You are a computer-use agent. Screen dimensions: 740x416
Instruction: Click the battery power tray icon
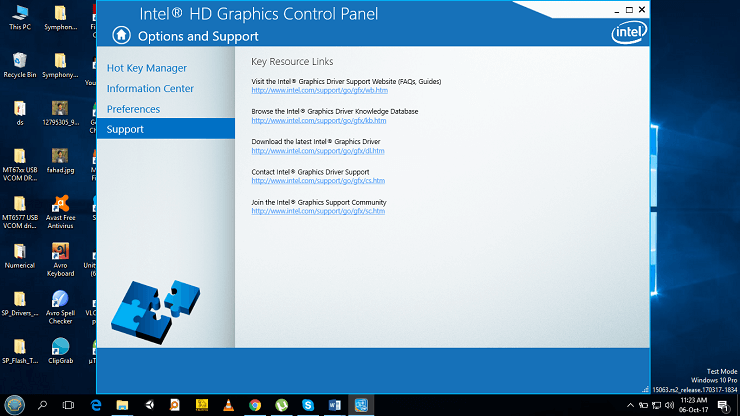(643, 405)
